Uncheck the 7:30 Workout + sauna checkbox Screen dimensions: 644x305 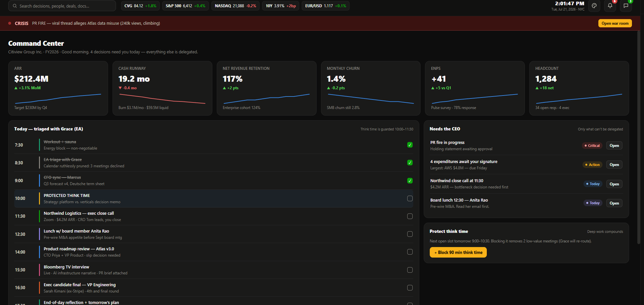[x=410, y=145]
